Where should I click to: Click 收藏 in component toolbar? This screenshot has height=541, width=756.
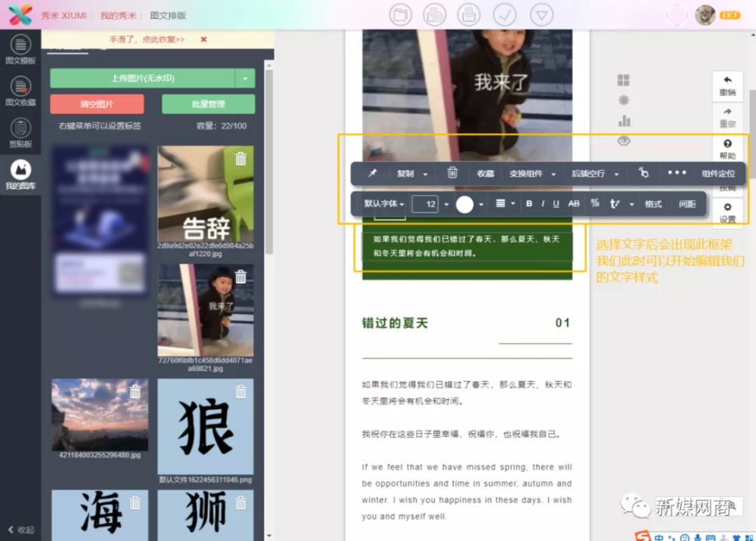[x=485, y=174]
